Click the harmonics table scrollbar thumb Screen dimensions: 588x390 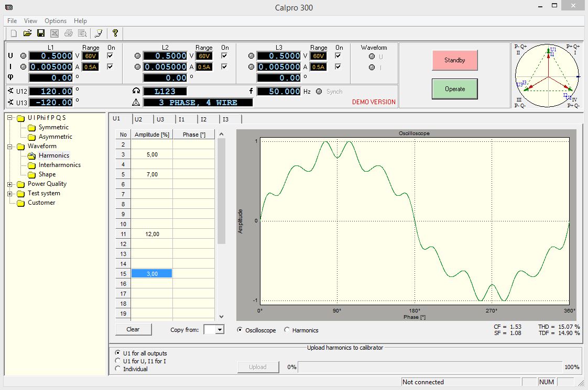pyautogui.click(x=221, y=191)
